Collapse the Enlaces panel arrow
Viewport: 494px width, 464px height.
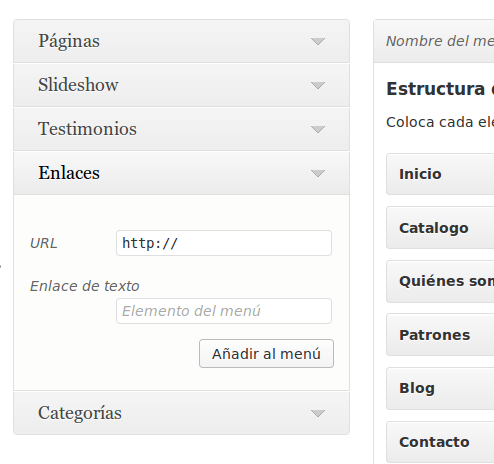(x=318, y=173)
